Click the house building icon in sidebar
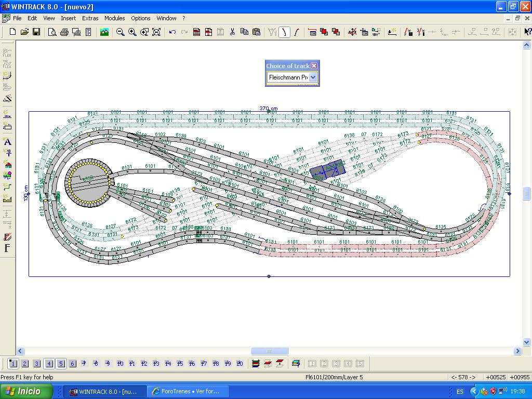The height and width of the screenshot is (399, 532). click(7, 165)
